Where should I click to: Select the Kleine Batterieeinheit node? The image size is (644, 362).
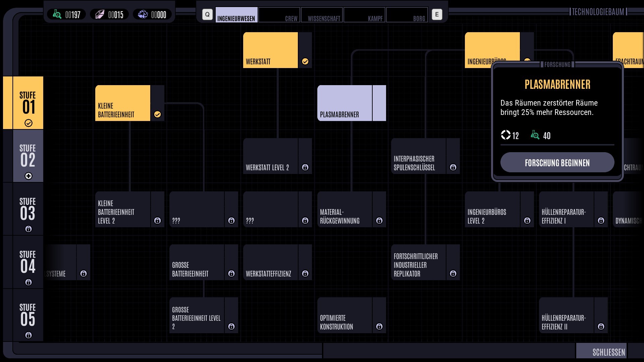coord(130,103)
